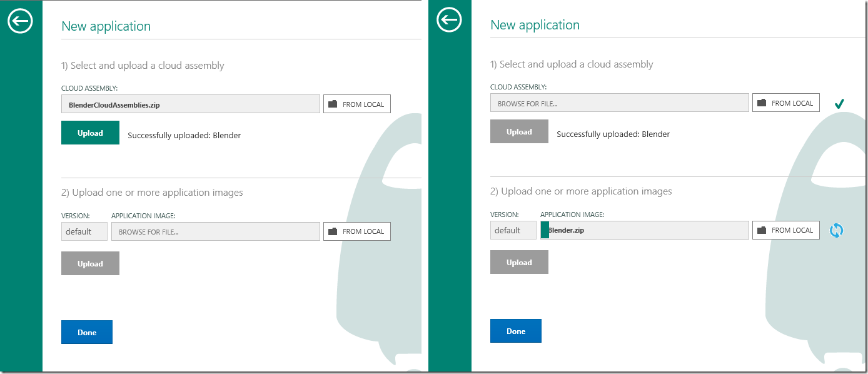Click the green checkmark beside right FROM LOCAL button
This screenshot has width=868, height=374.
click(x=840, y=103)
